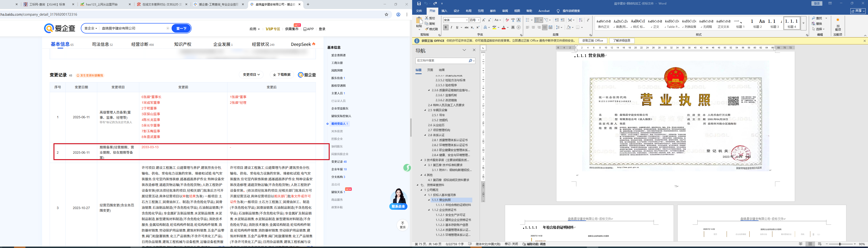This screenshot has height=248, width=868.
Task: Switch to the 经营状况 tab on Aiqicha
Action: pyautogui.click(x=263, y=44)
